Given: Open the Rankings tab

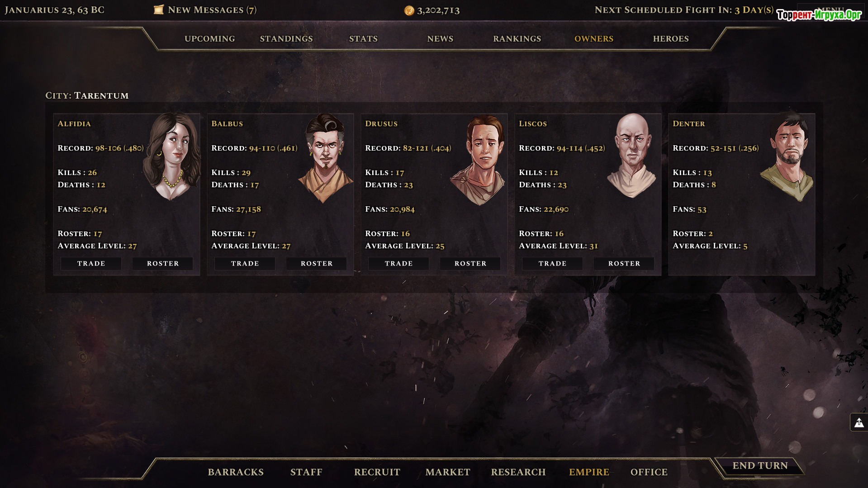Looking at the screenshot, I should 517,39.
